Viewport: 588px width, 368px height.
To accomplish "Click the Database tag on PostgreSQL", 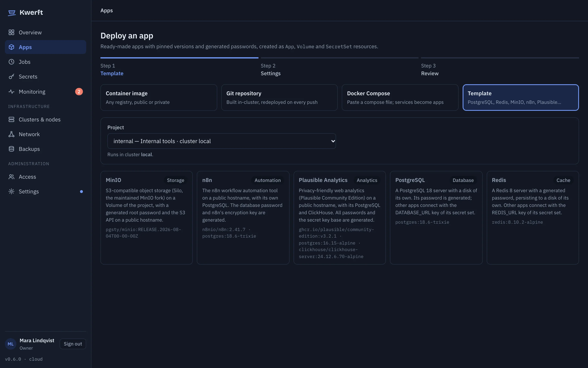I will click(x=463, y=180).
